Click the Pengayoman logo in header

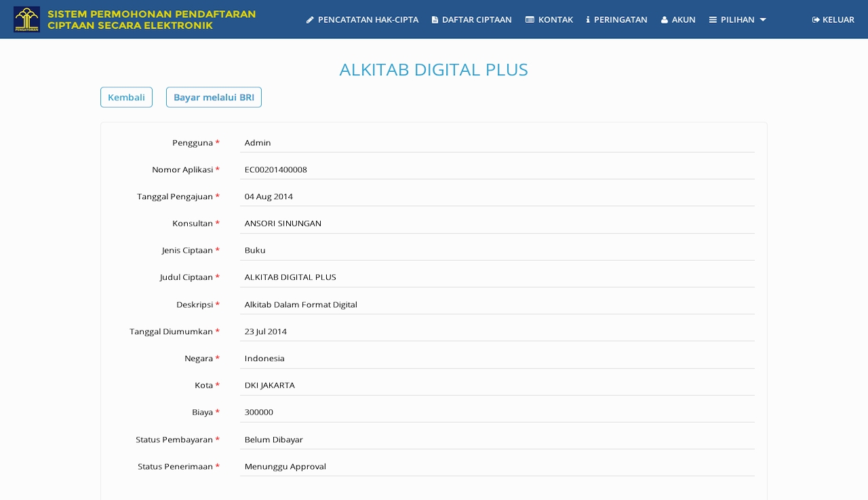[x=26, y=20]
